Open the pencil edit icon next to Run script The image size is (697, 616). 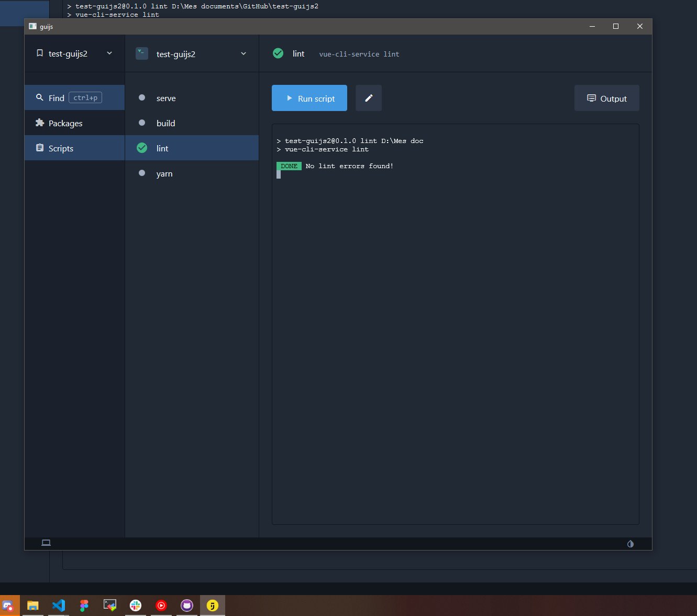(368, 98)
